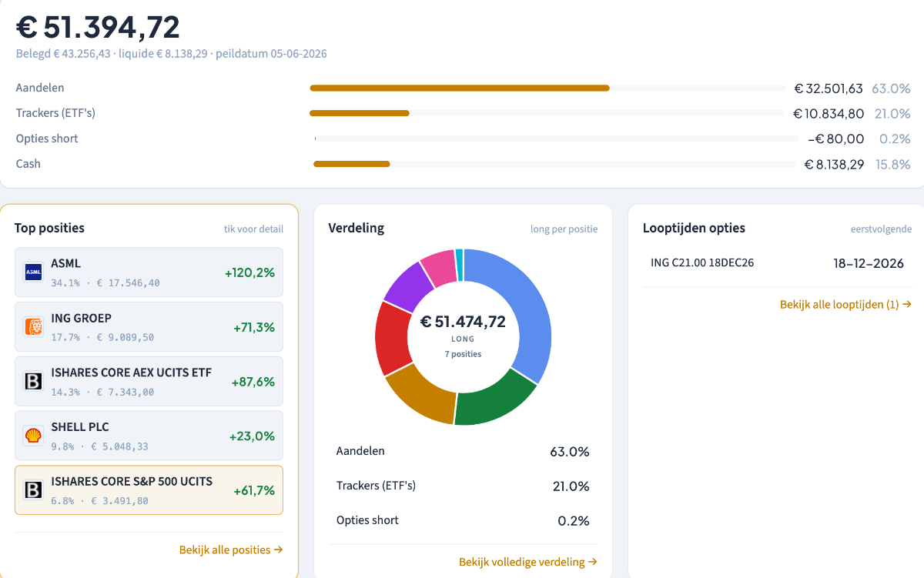The height and width of the screenshot is (578, 924).
Task: Click the SHELL PLC return +23,0%
Action: (x=252, y=436)
